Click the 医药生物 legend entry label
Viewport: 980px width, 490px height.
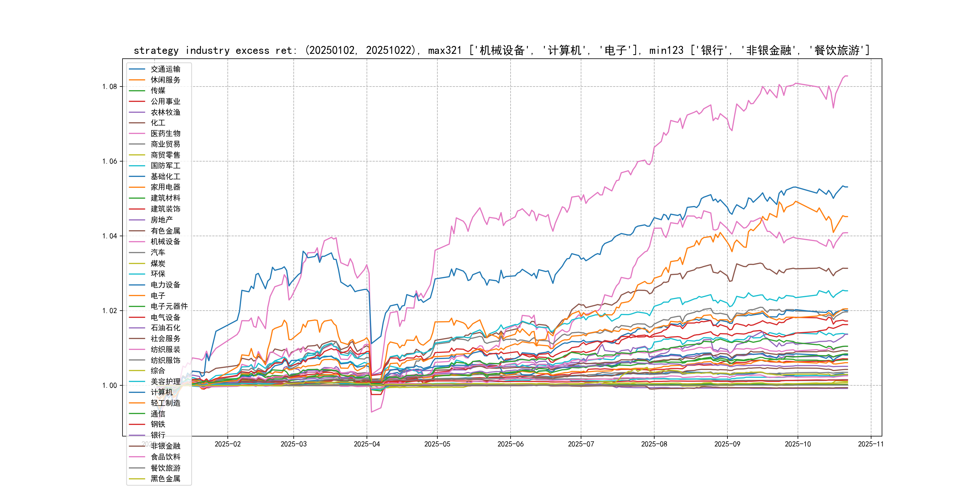(x=165, y=133)
